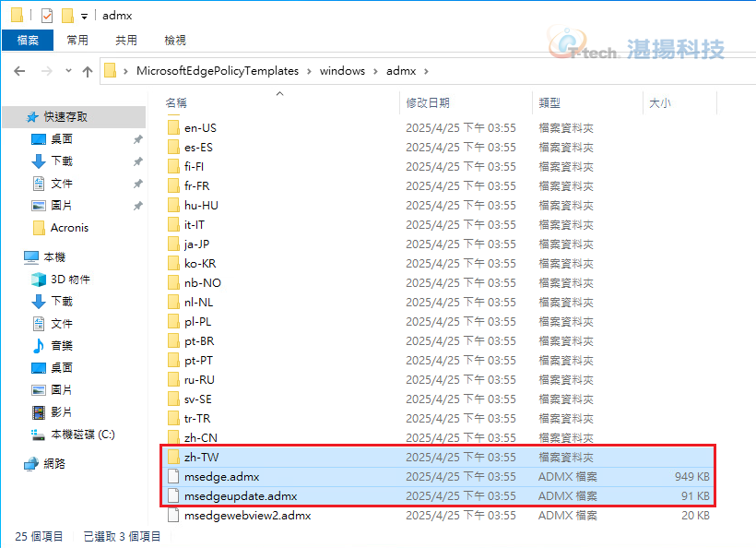Open pinned 文件 under quick access
This screenshot has height=548, width=756.
point(62,184)
